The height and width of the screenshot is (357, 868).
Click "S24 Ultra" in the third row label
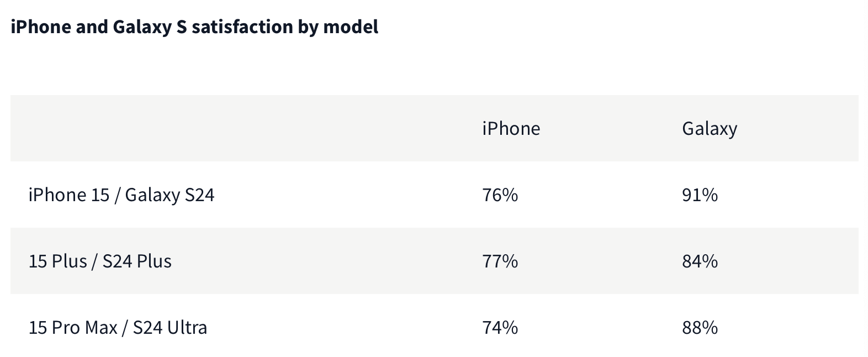pyautogui.click(x=170, y=328)
